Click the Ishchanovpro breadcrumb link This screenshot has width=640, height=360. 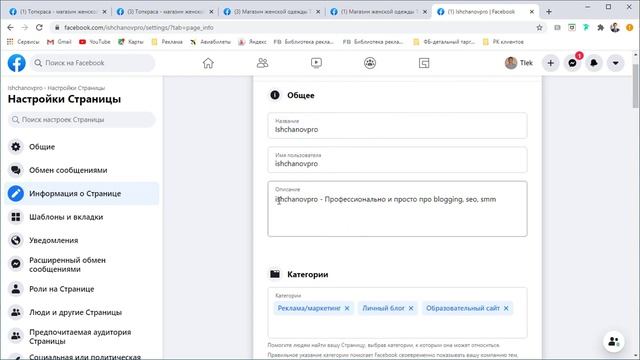click(25, 88)
